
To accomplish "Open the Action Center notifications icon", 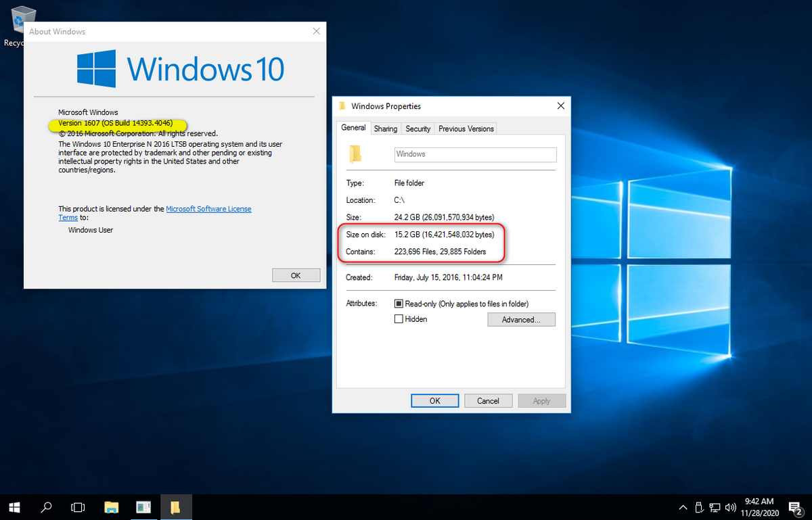I will click(x=796, y=507).
